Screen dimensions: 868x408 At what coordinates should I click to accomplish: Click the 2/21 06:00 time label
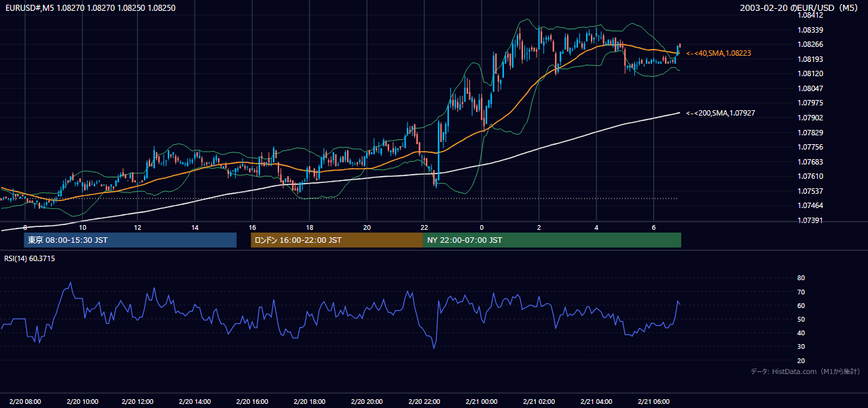click(x=653, y=401)
